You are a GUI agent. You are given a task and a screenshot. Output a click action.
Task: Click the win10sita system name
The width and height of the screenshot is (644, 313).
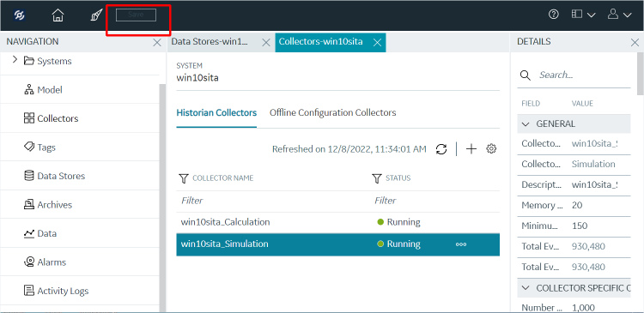point(197,78)
